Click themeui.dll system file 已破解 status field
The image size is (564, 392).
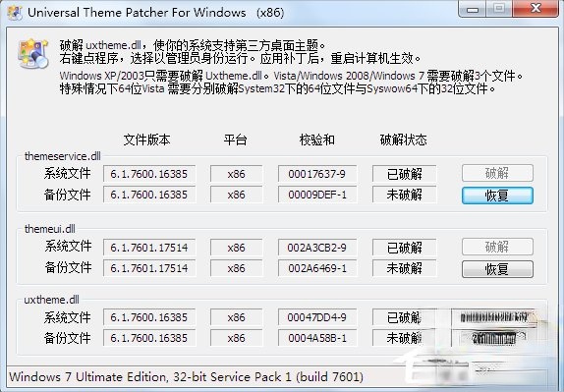click(404, 248)
